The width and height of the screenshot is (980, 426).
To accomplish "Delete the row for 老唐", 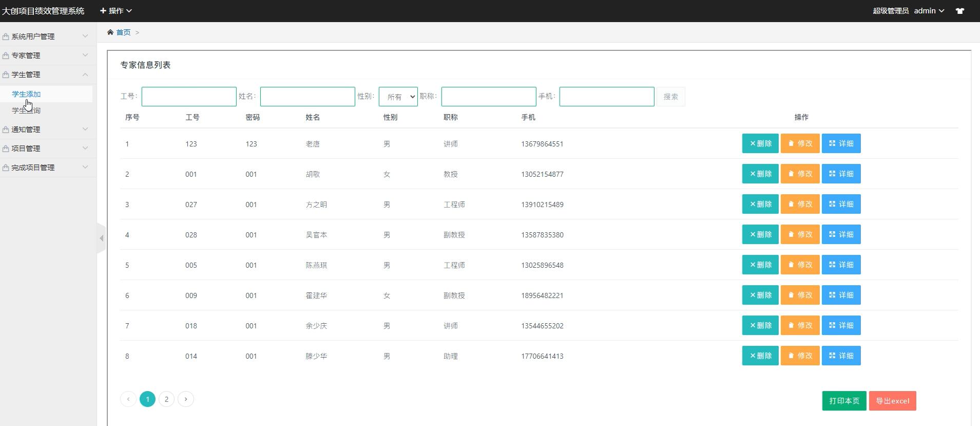I will [760, 143].
